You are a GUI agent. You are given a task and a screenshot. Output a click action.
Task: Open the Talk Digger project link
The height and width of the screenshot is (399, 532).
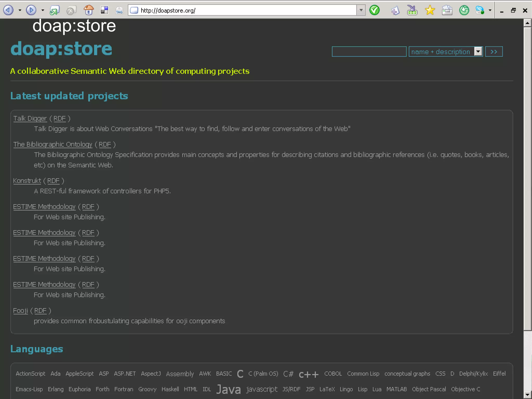pyautogui.click(x=30, y=118)
